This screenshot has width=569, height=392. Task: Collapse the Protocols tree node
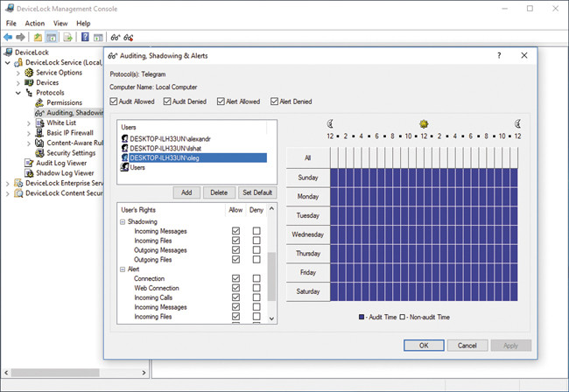click(x=18, y=93)
